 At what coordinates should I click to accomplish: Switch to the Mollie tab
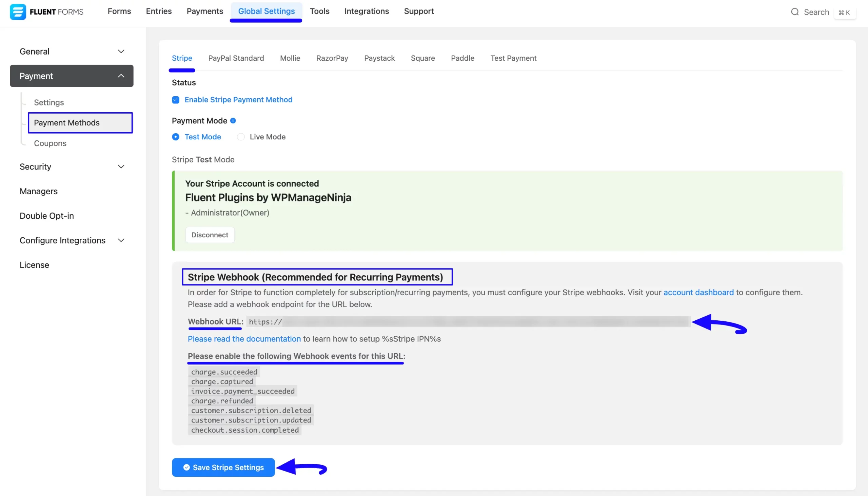(290, 58)
